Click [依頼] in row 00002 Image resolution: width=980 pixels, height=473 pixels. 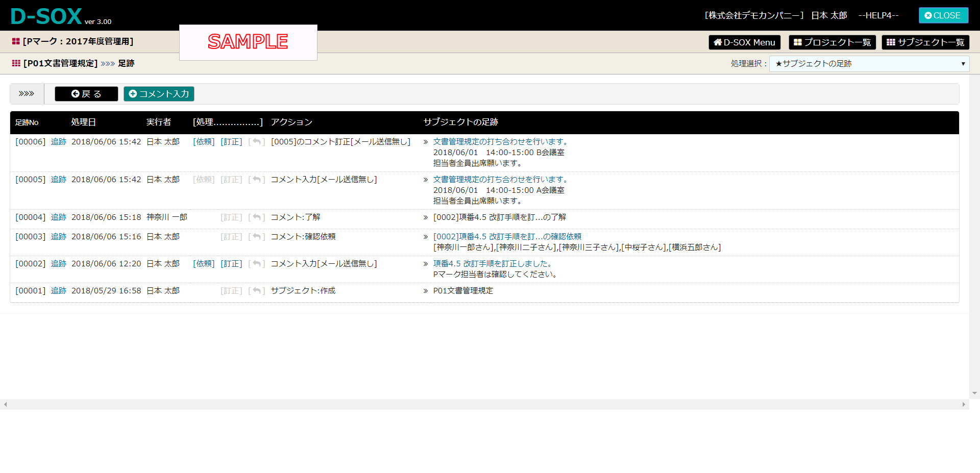coord(204,264)
